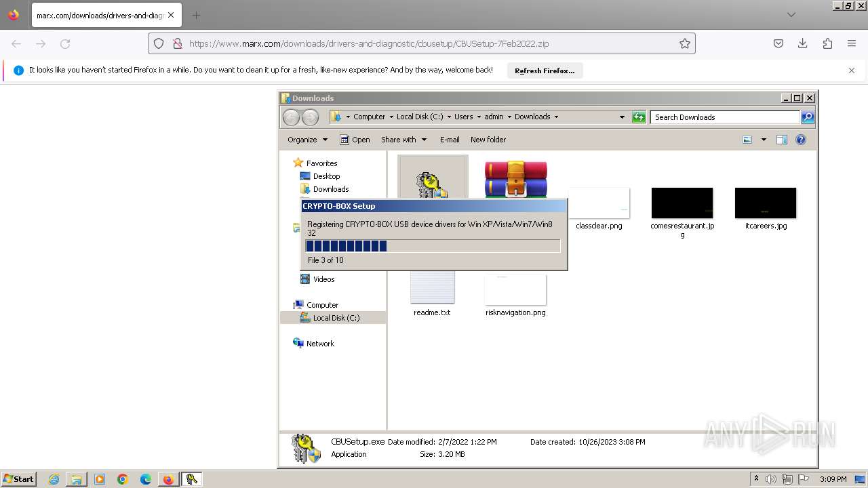This screenshot has width=868, height=488.
Task: Click Explorer back navigation button
Action: pyautogui.click(x=291, y=117)
